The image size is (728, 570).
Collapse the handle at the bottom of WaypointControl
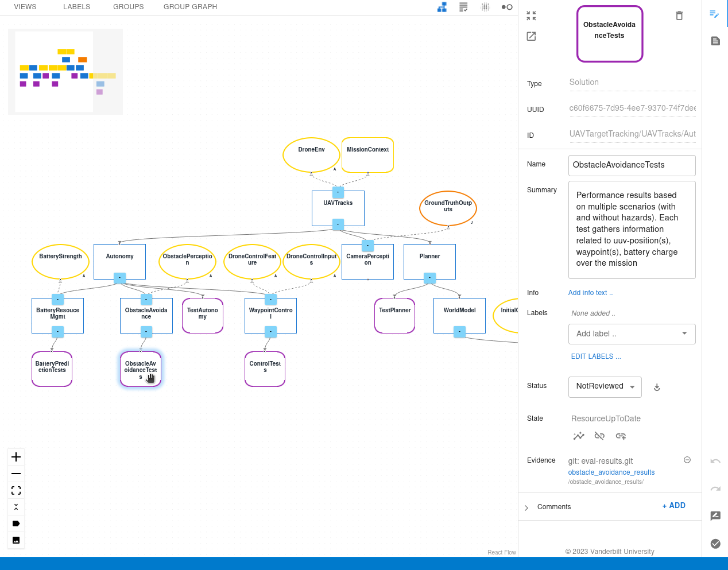coord(270,331)
